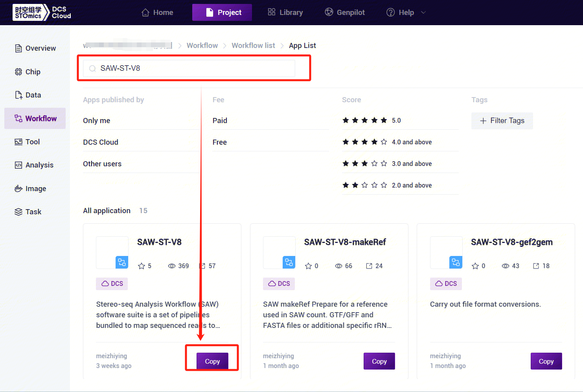Star the SAW-ST-V8 app

tap(142, 266)
